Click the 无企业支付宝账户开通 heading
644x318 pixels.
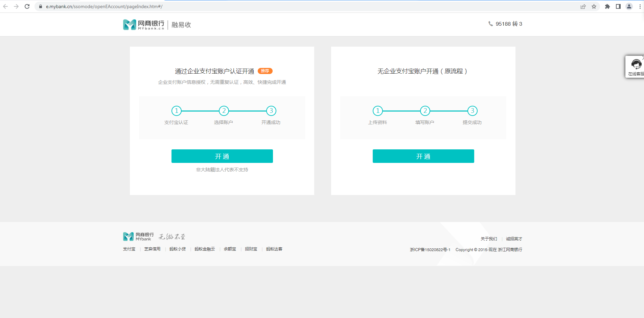pos(422,71)
